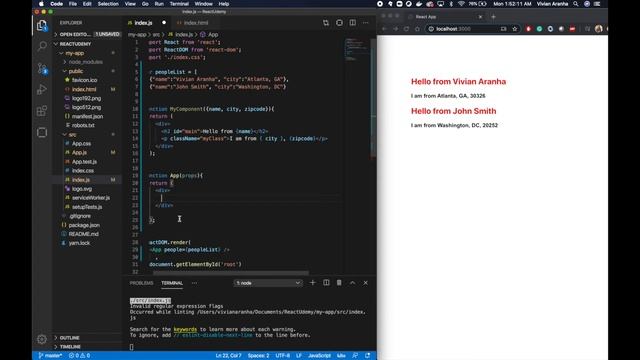Select the Terminal panel tab

tap(172, 283)
